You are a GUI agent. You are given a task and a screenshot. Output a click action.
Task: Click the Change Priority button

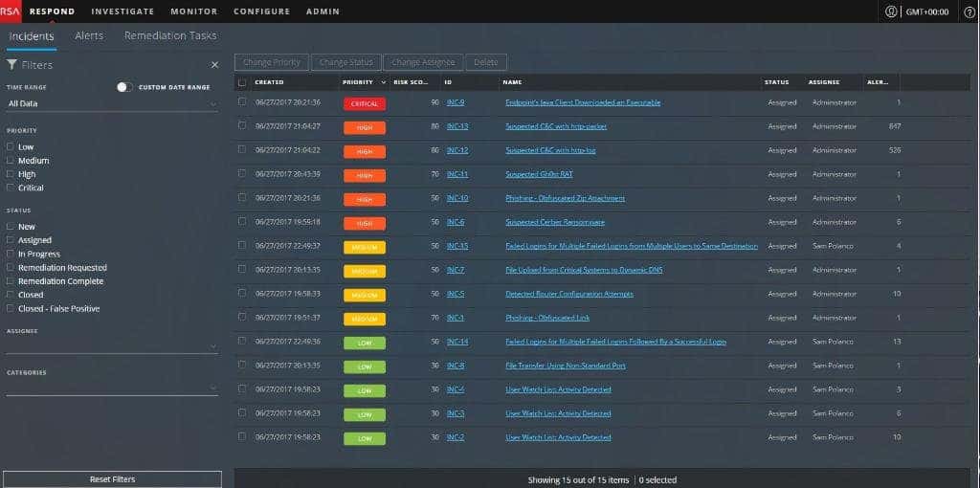pyautogui.click(x=272, y=62)
